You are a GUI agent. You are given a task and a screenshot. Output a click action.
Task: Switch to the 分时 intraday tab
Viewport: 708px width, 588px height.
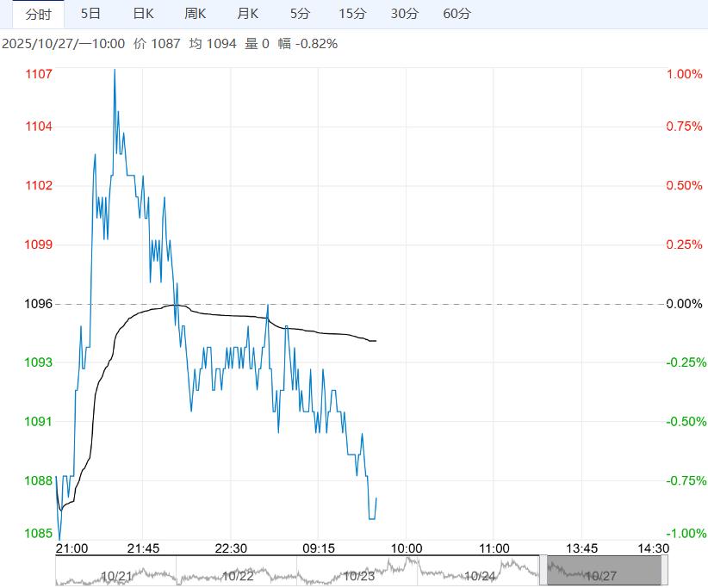coord(39,14)
